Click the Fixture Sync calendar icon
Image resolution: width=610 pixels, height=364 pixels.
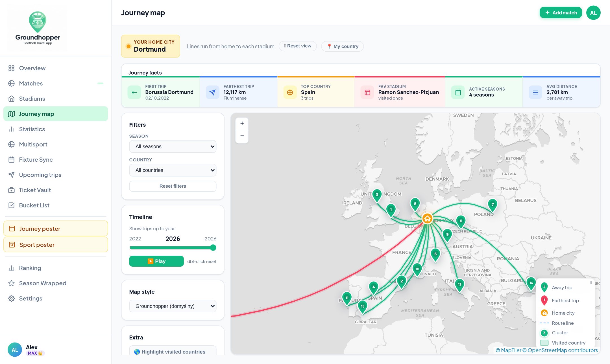(x=11, y=160)
